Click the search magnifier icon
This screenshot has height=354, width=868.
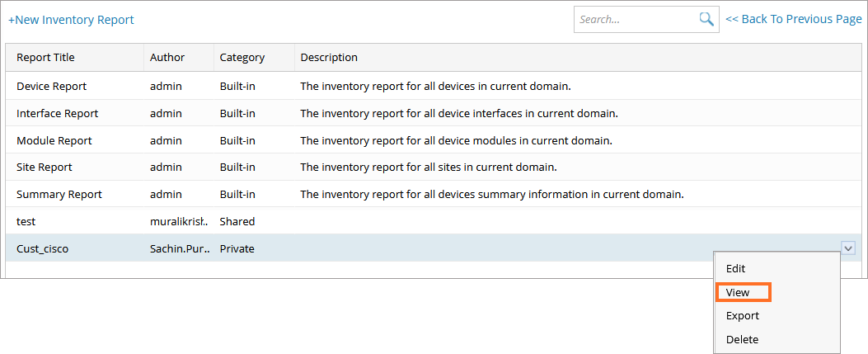(706, 20)
